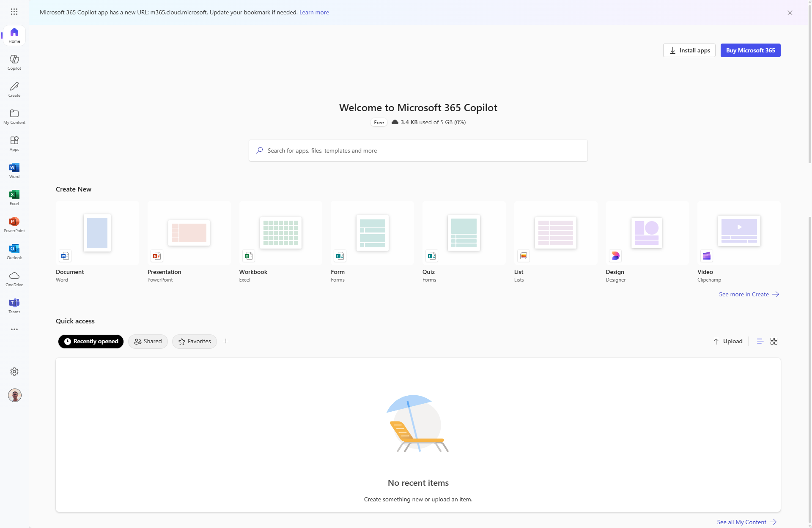Screen dimensions: 812x528
Task: Open Word app in sidebar
Action: (x=14, y=170)
